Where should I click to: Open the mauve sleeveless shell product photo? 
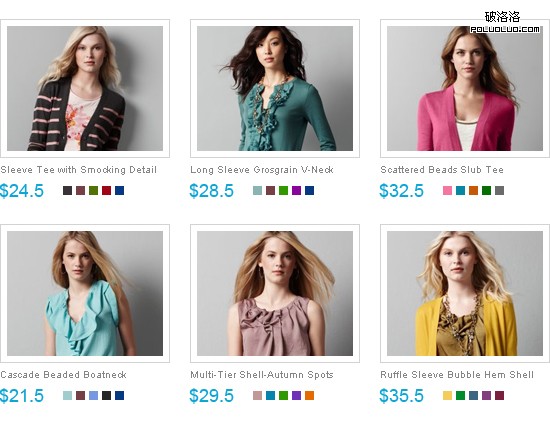275,293
